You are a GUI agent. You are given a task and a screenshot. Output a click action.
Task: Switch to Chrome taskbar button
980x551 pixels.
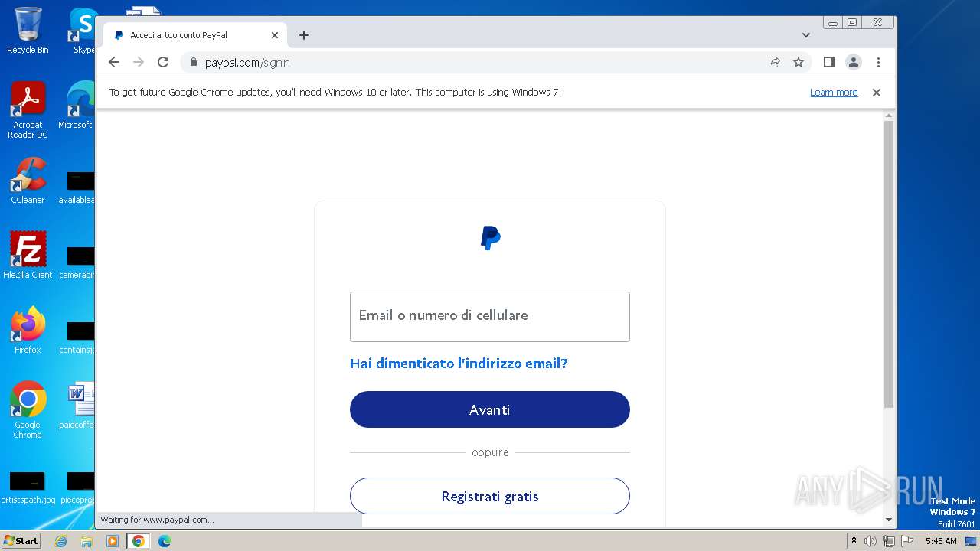pos(138,541)
